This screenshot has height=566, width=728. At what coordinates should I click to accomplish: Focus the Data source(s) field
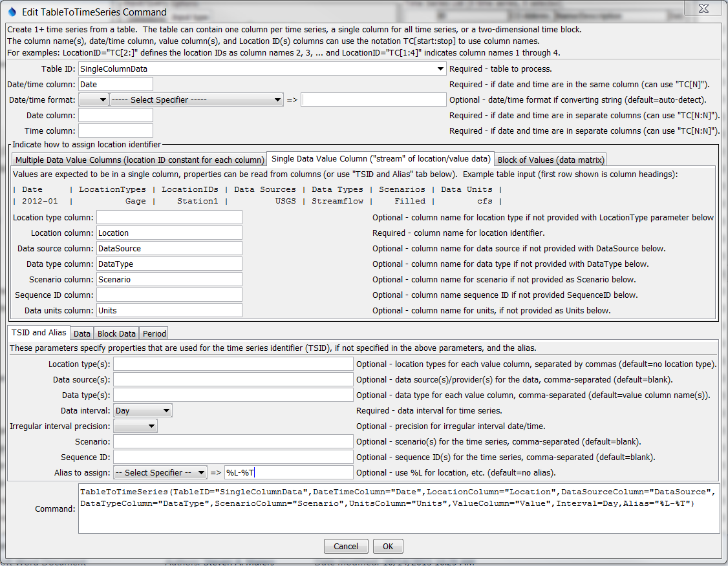[x=233, y=379]
